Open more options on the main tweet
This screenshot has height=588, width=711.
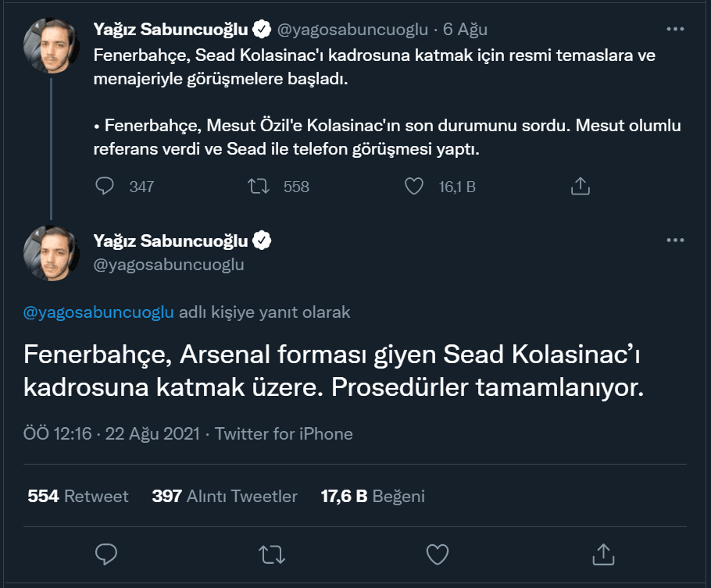tap(675, 240)
